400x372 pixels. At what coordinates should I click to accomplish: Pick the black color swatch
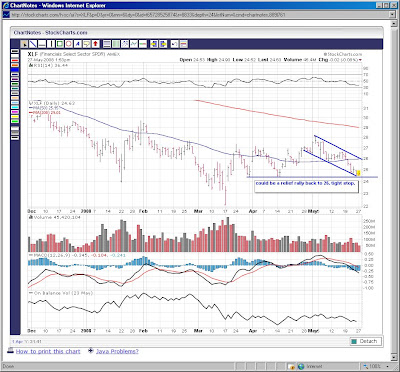15,51
